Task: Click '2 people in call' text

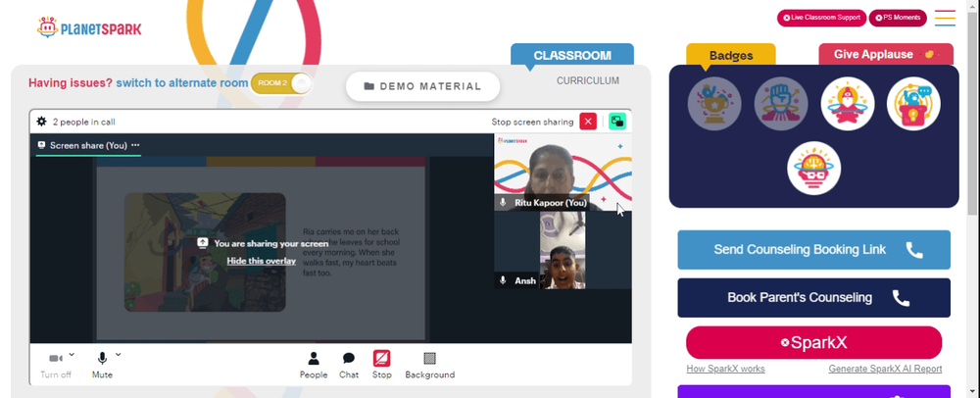Action: point(83,122)
